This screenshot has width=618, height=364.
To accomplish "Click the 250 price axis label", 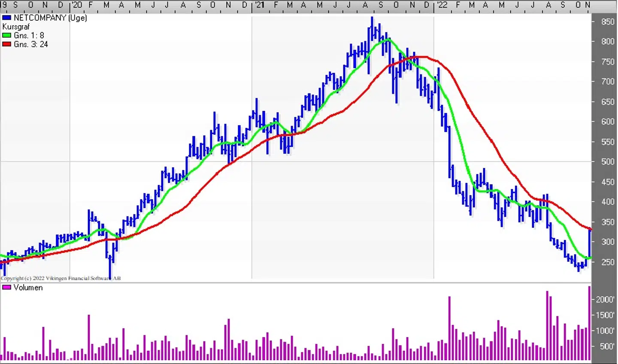I will pyautogui.click(x=608, y=262).
